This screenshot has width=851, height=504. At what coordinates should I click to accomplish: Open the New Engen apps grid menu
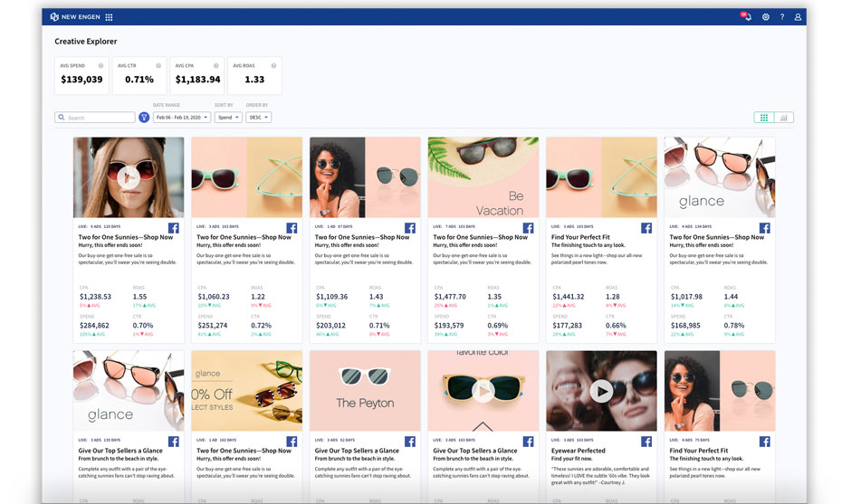tap(109, 17)
